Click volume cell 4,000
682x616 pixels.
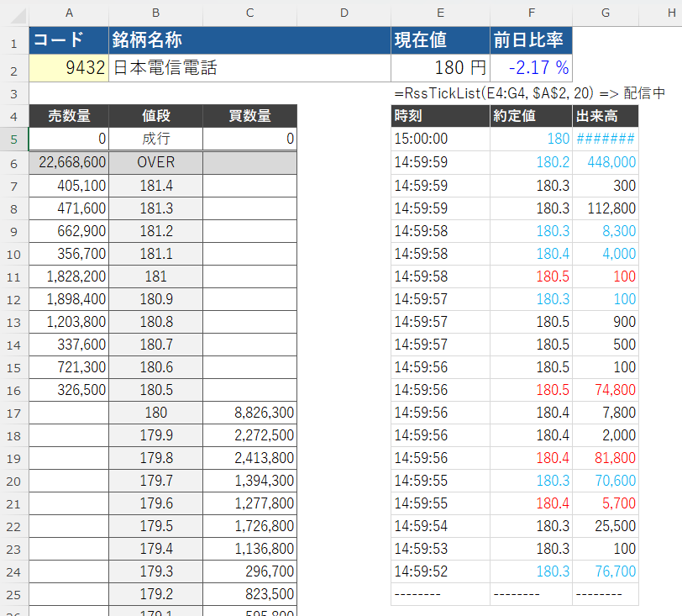(606, 254)
